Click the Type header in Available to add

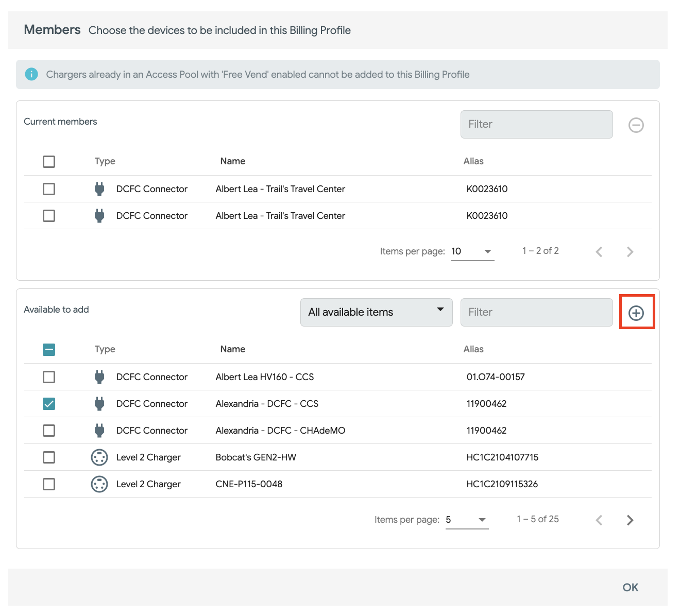[105, 349]
